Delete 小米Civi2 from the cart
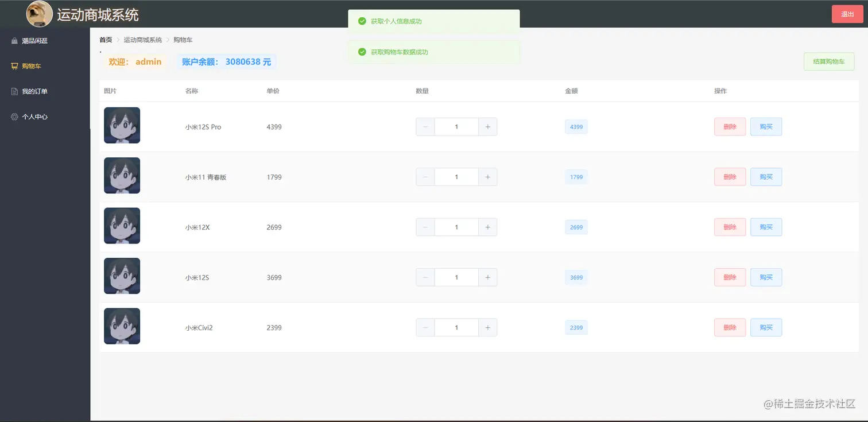This screenshot has width=868, height=422. (730, 327)
